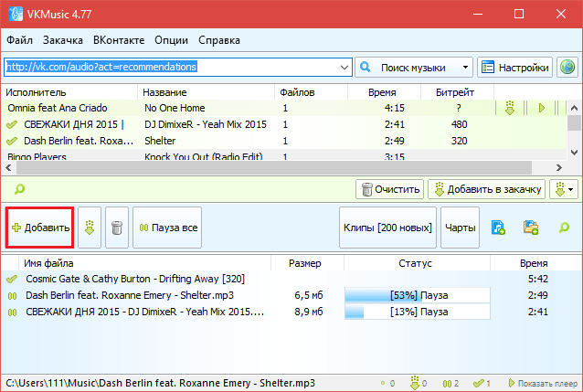
Task: Click the add folder icon
Action: [531, 228]
